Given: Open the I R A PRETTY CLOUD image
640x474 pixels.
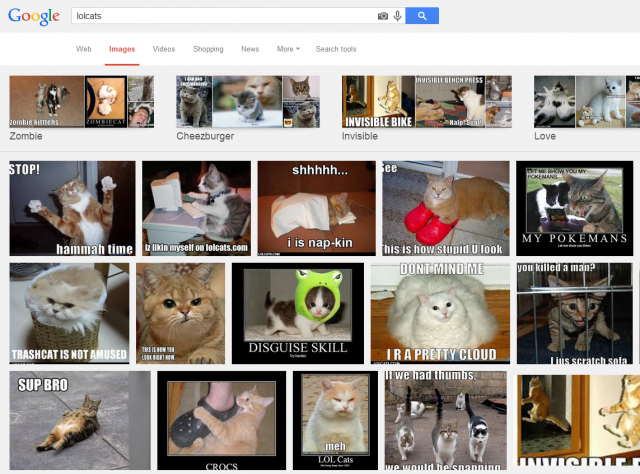Looking at the screenshot, I should click(x=440, y=314).
